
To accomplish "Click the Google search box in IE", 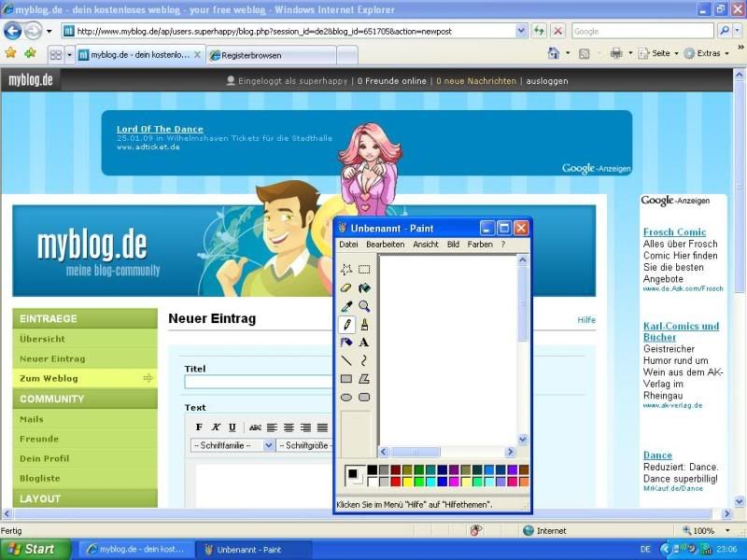I will (642, 32).
